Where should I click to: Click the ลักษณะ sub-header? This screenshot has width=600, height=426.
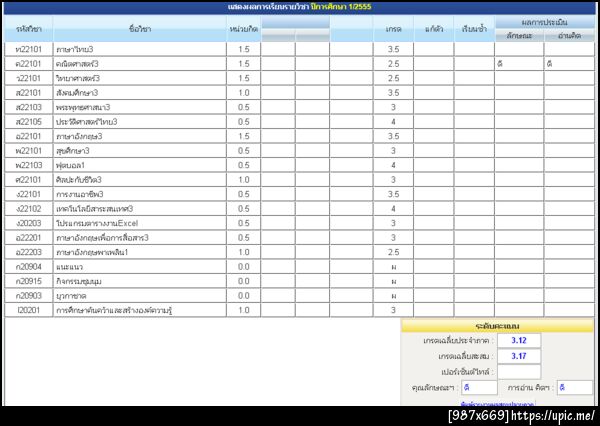[519, 36]
